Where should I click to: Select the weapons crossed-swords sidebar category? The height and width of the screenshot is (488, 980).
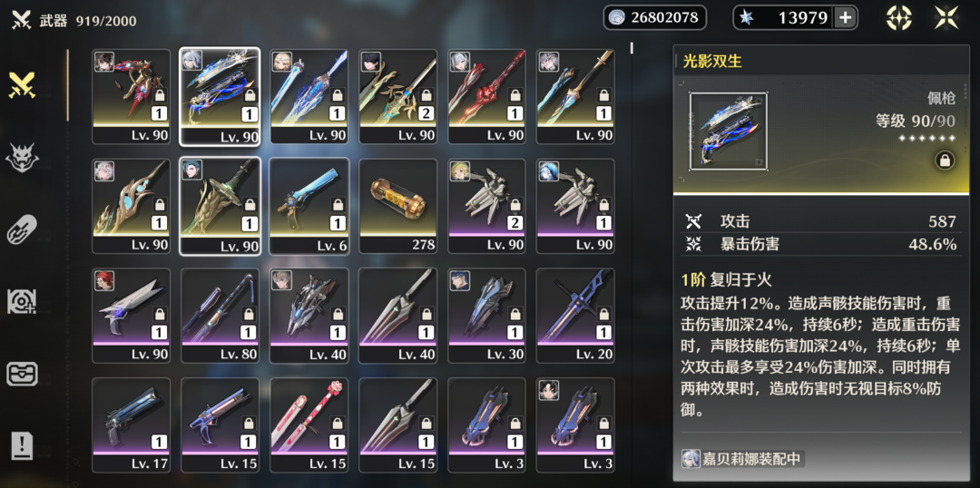22,85
